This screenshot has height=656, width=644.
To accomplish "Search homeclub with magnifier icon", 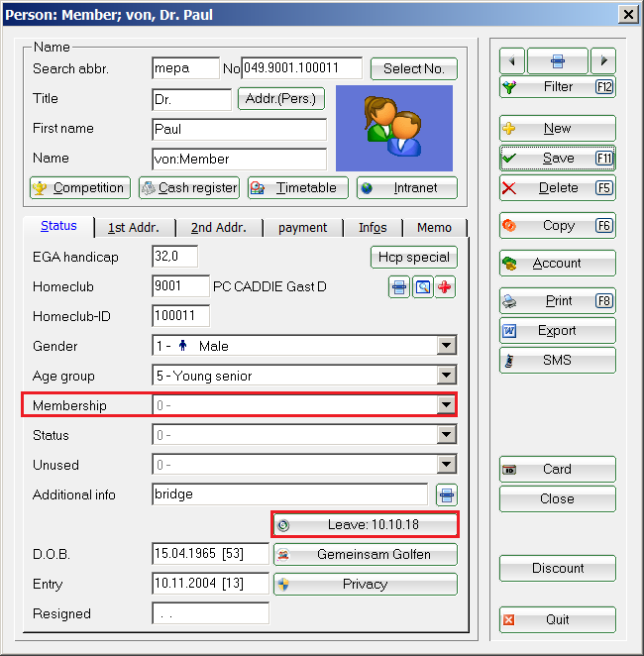I will tap(423, 287).
